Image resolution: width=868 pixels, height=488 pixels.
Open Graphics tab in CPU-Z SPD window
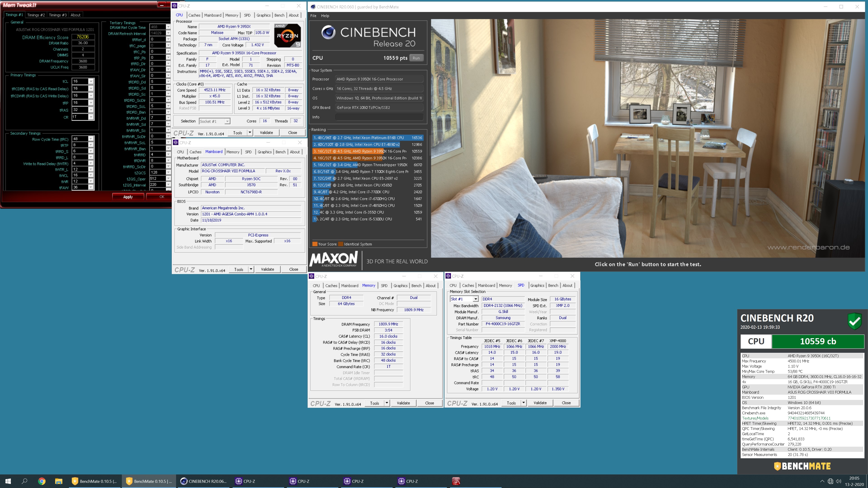point(537,286)
